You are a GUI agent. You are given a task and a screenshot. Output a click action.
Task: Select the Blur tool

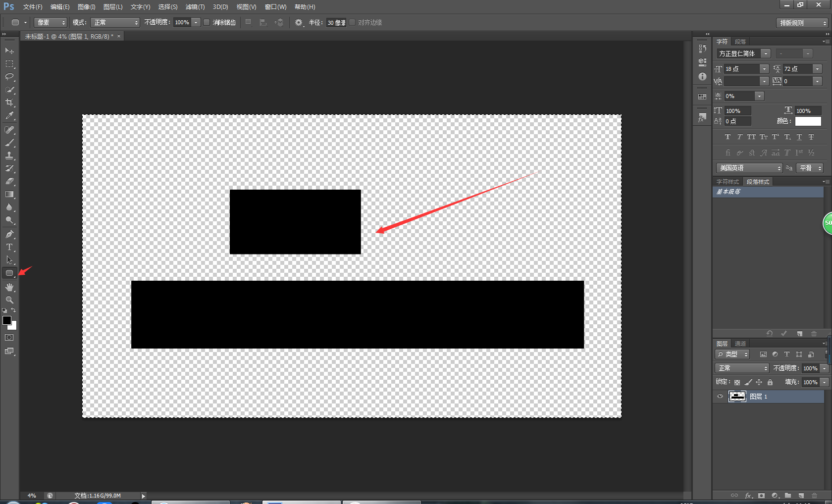(x=9, y=207)
